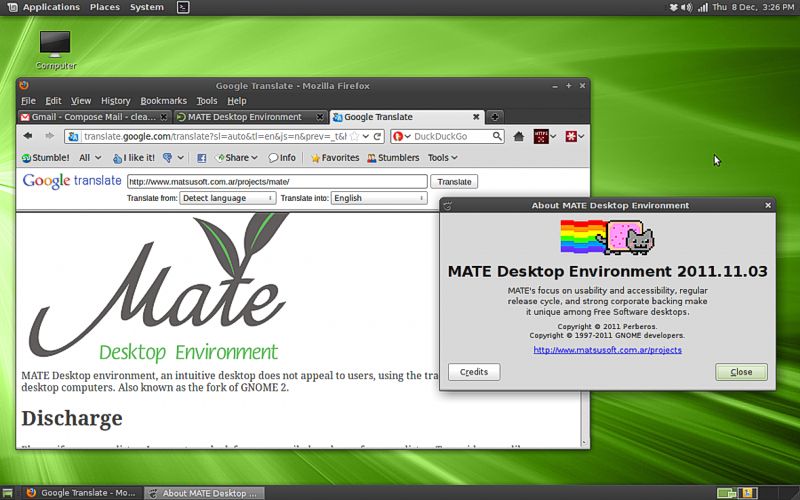Click the Stumble! button
Screen dimensions: 800x500
(45, 158)
